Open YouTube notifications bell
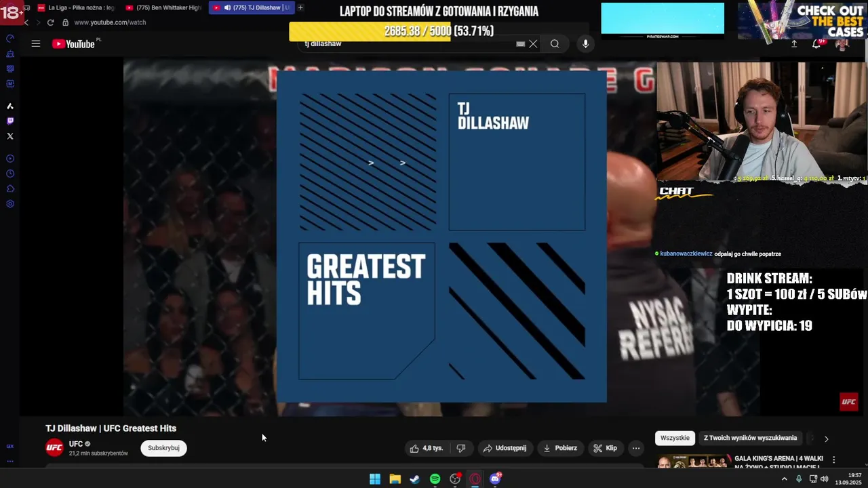 pyautogui.click(x=816, y=44)
